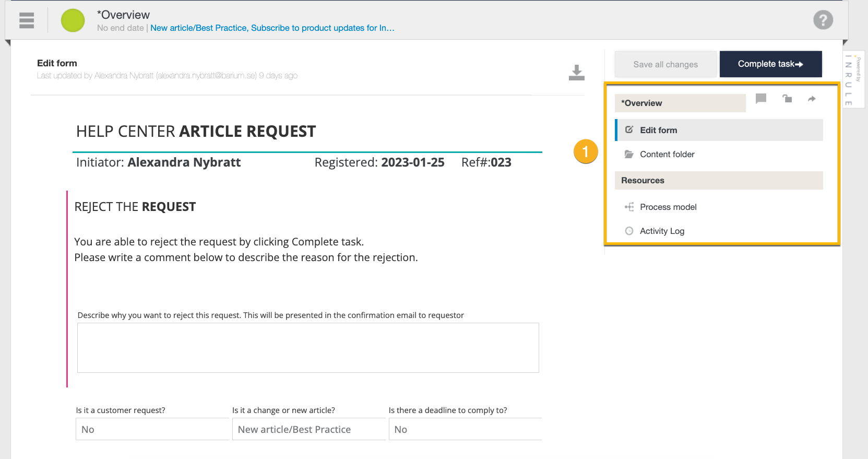Open the "Is it a change or new article?" field

tap(308, 429)
